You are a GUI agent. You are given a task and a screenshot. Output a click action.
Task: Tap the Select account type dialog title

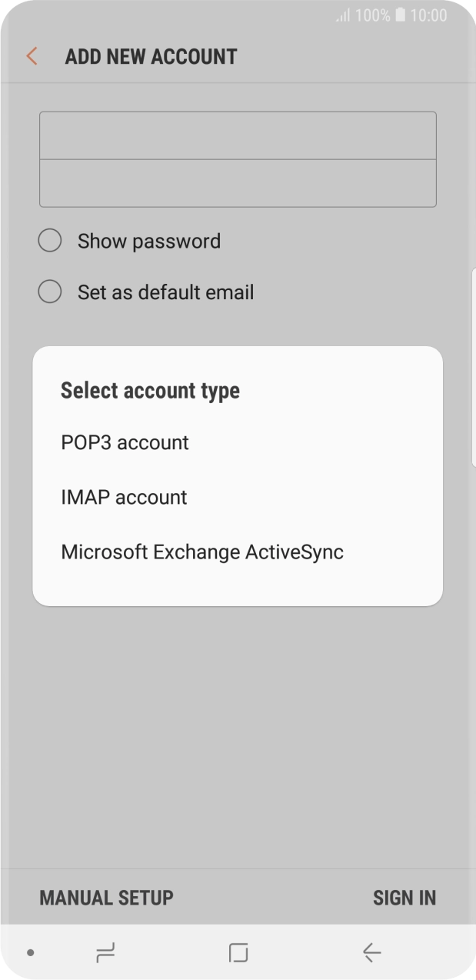tap(150, 390)
